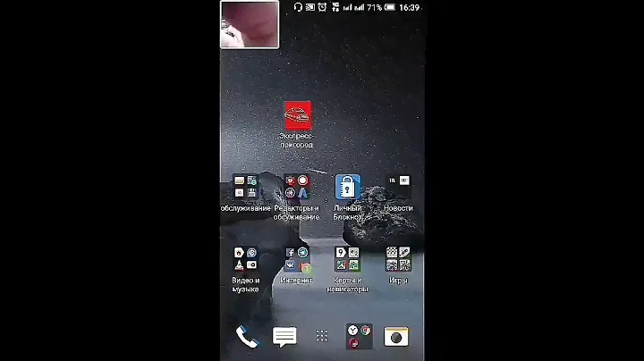Tap the 16:39 clock in status bar

pyautogui.click(x=410, y=7)
